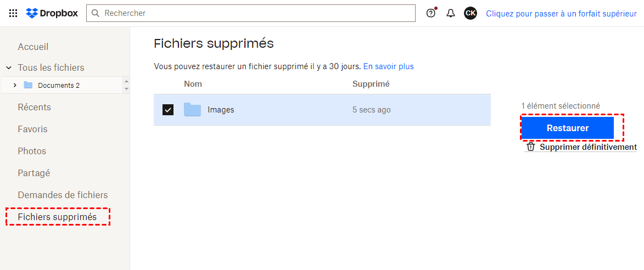Open Récents in the sidebar

pyautogui.click(x=34, y=107)
